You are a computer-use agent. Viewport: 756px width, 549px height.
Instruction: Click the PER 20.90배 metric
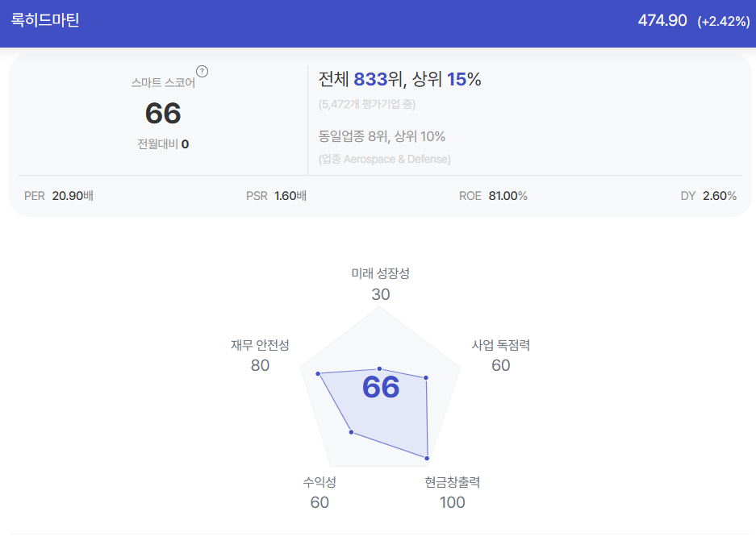pos(59,196)
